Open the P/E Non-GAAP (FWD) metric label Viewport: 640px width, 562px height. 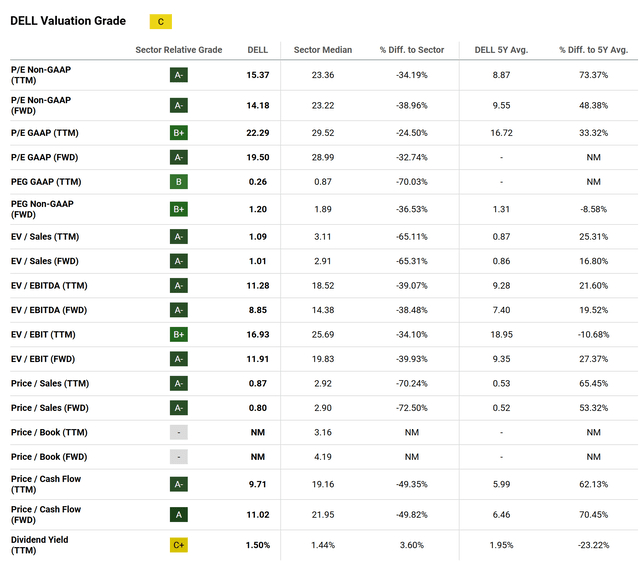[x=41, y=105]
